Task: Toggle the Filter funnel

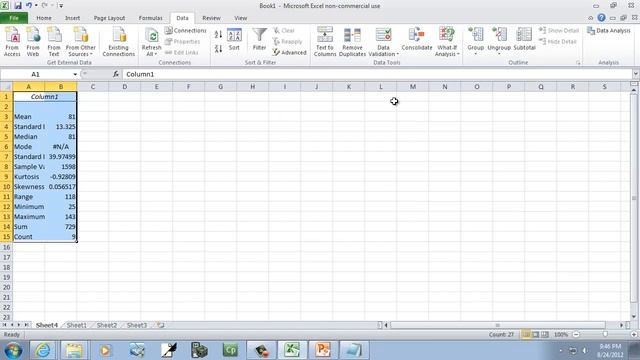Action: click(x=259, y=40)
